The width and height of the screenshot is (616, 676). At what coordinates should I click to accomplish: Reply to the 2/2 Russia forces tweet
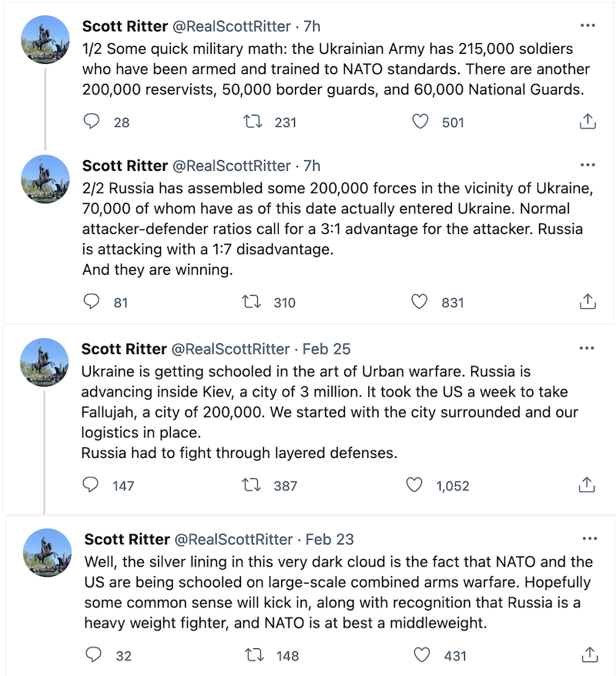click(92, 302)
